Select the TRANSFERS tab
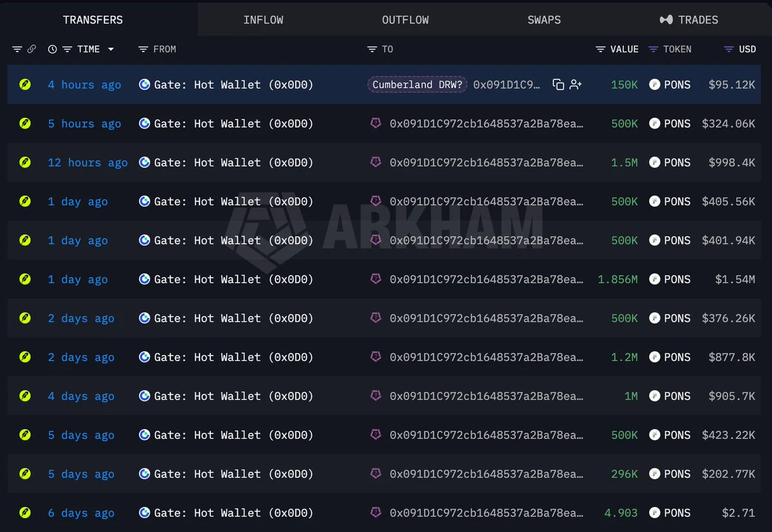 (x=93, y=20)
